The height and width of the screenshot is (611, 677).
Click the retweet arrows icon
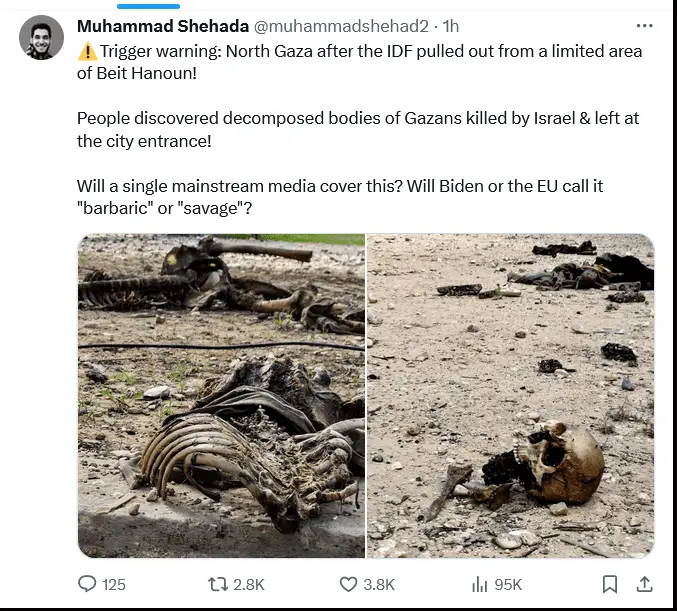tap(216, 584)
